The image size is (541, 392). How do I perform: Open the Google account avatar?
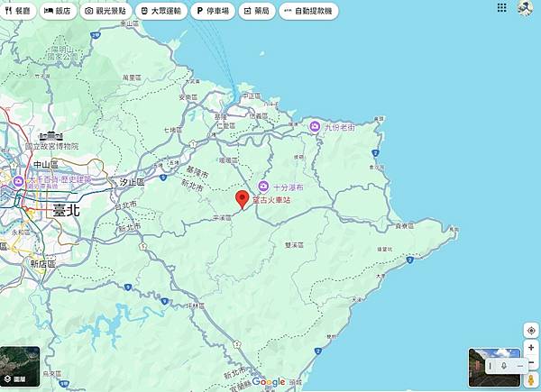pos(525,7)
